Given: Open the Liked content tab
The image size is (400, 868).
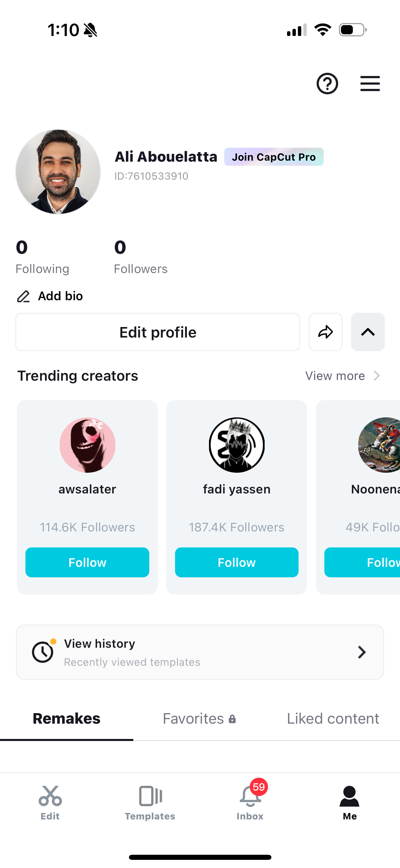Looking at the screenshot, I should [333, 718].
